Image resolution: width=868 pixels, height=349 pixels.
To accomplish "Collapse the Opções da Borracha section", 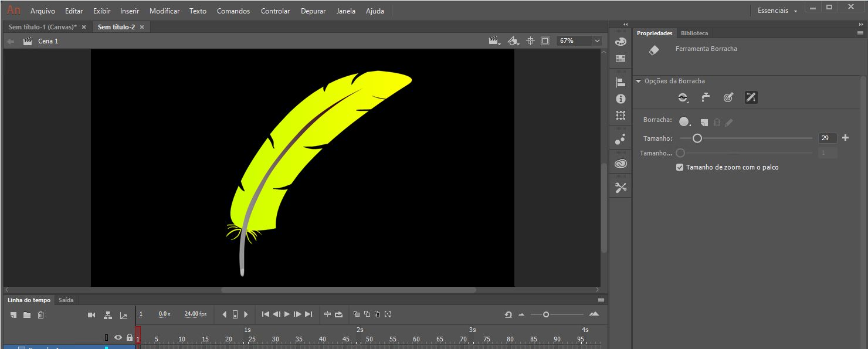I will coord(639,81).
